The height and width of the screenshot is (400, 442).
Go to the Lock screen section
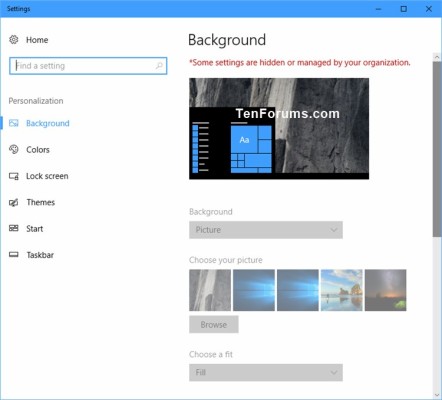point(47,176)
